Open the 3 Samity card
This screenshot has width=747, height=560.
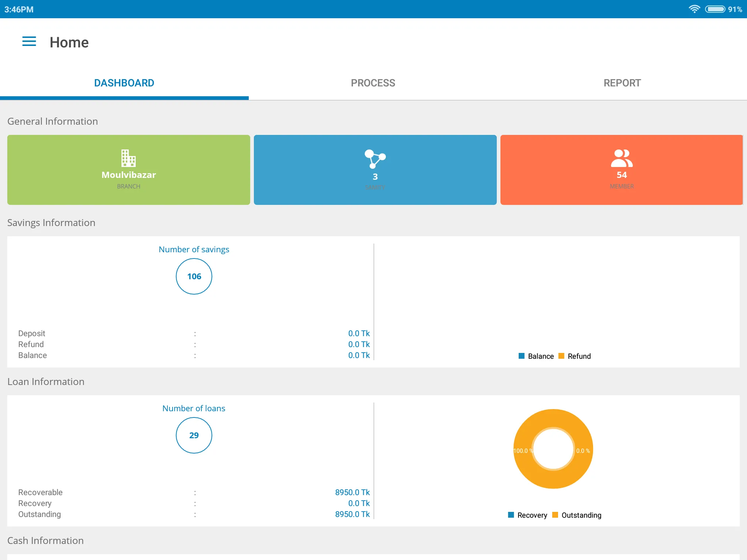375,170
